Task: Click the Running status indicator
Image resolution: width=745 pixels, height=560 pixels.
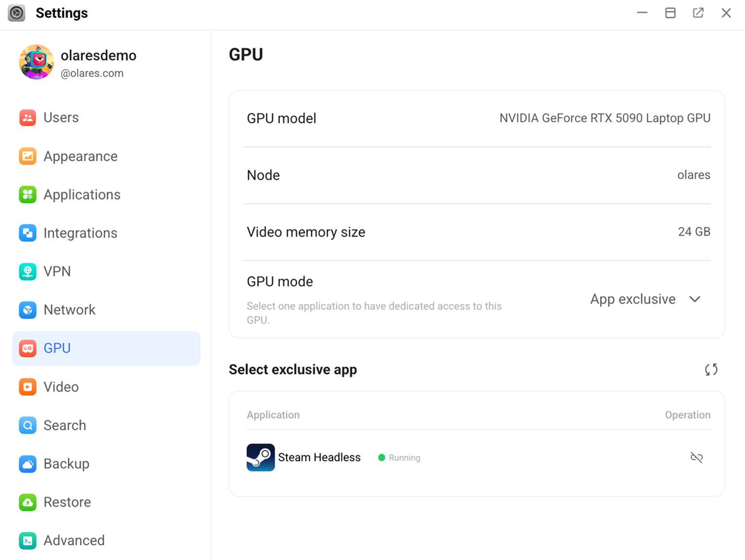Action: coord(399,457)
